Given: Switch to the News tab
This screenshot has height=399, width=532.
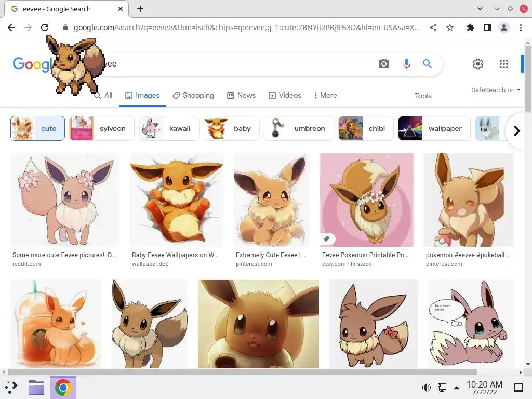Looking at the screenshot, I should [241, 96].
